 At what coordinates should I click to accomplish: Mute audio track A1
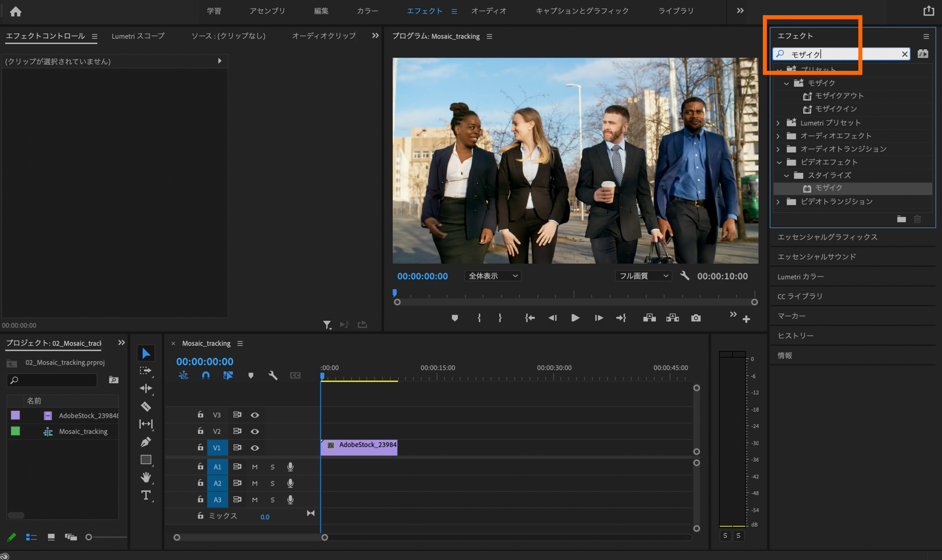[255, 467]
